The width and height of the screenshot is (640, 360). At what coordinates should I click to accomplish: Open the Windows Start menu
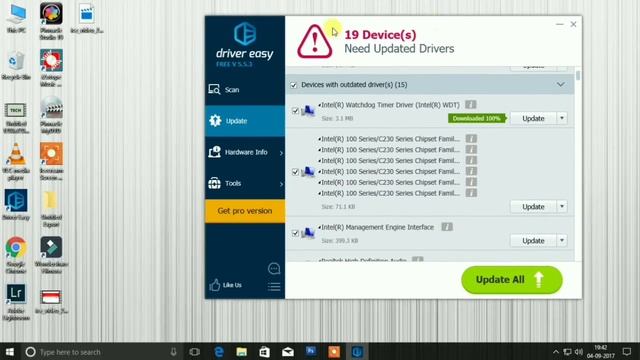(9, 352)
